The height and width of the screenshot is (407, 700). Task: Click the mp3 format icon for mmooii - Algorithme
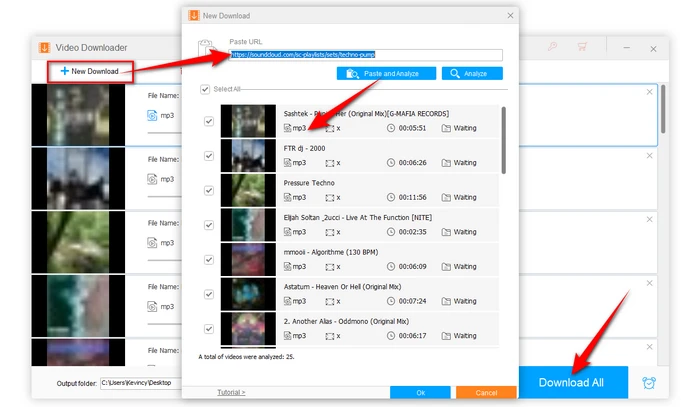[x=288, y=266]
